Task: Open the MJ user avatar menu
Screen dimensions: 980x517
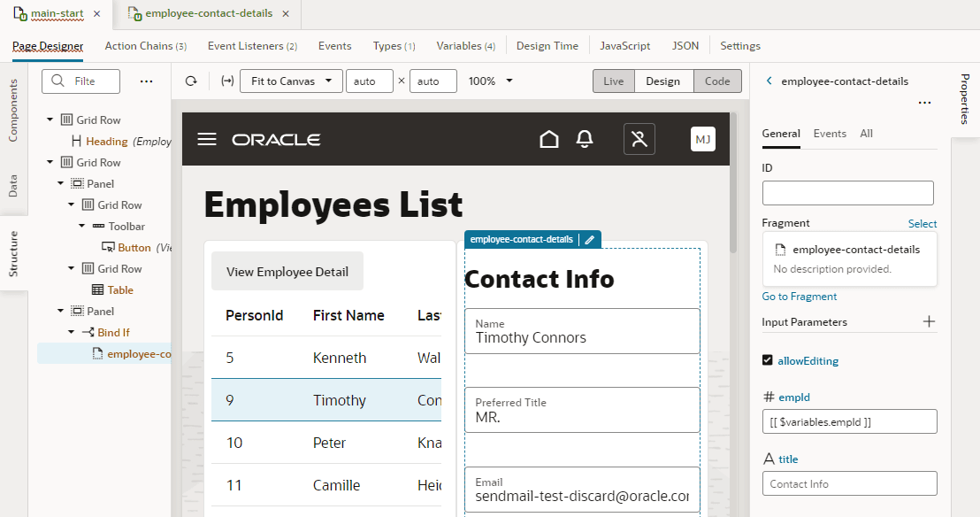Action: pos(703,139)
